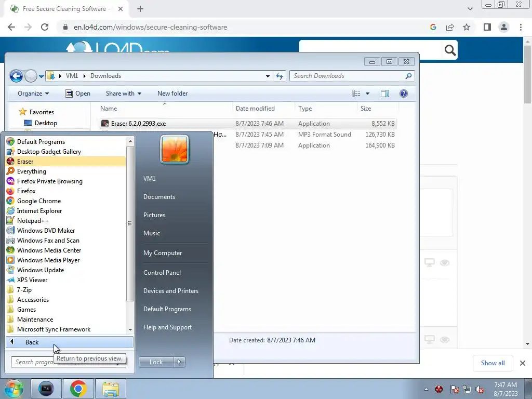
Task: Toggle the preview pane in Explorer
Action: [385, 94]
